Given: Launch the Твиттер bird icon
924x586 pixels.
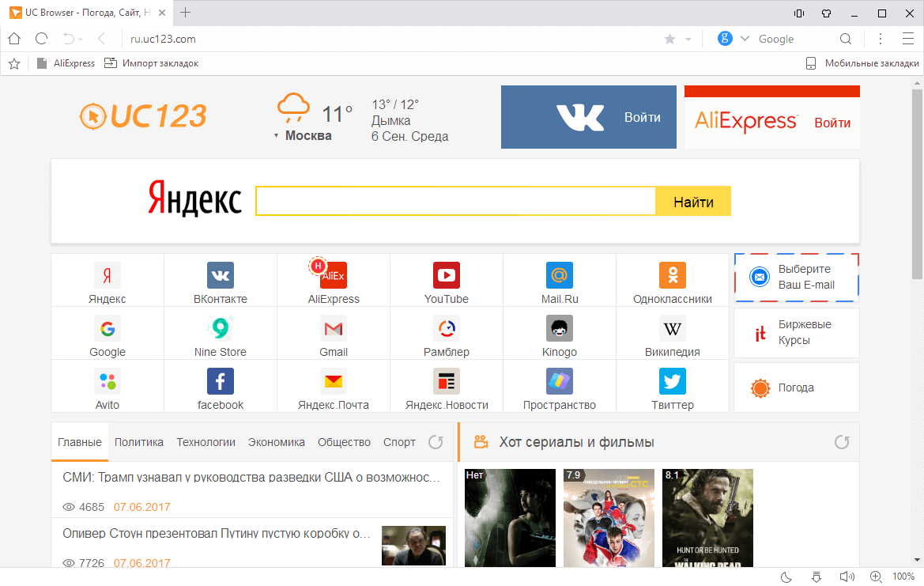Looking at the screenshot, I should point(672,381).
